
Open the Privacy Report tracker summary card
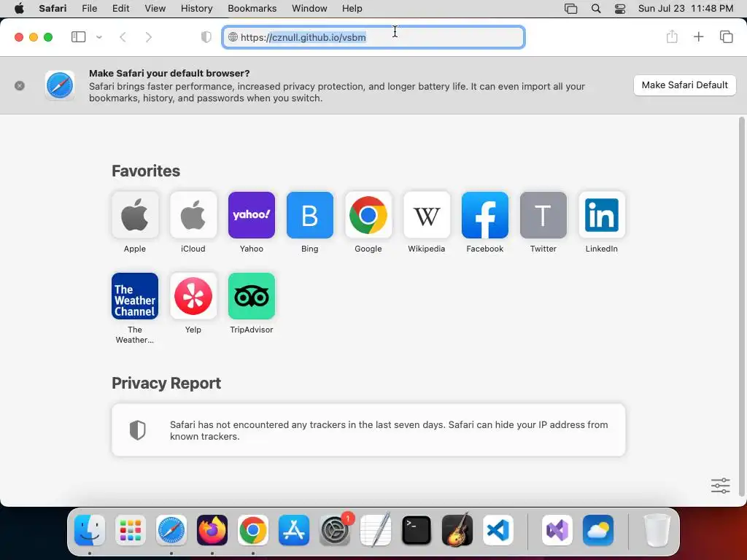pyautogui.click(x=368, y=430)
